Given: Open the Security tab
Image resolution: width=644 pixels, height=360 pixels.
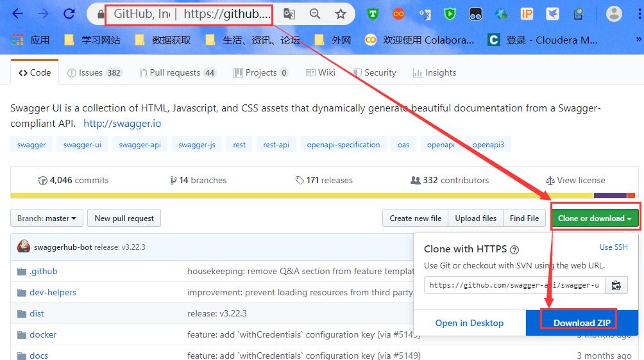Looking at the screenshot, I should pos(374,72).
